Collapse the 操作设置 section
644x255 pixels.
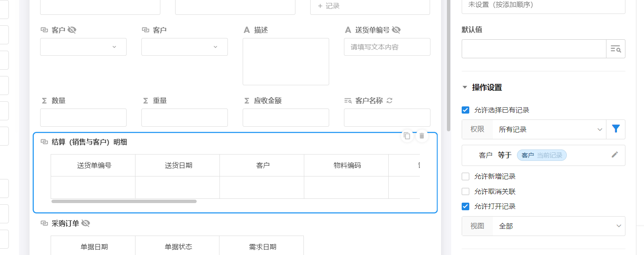click(x=465, y=87)
